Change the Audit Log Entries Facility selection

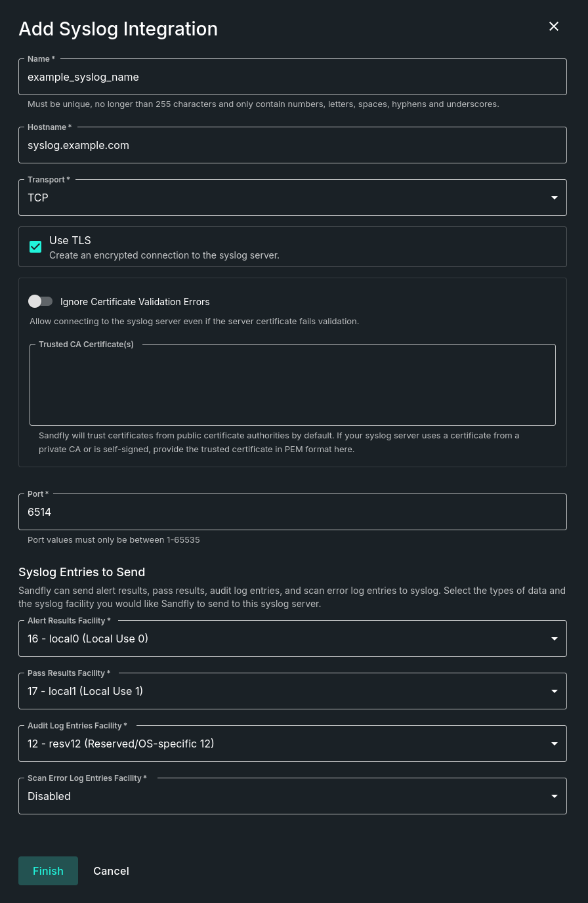pos(293,744)
